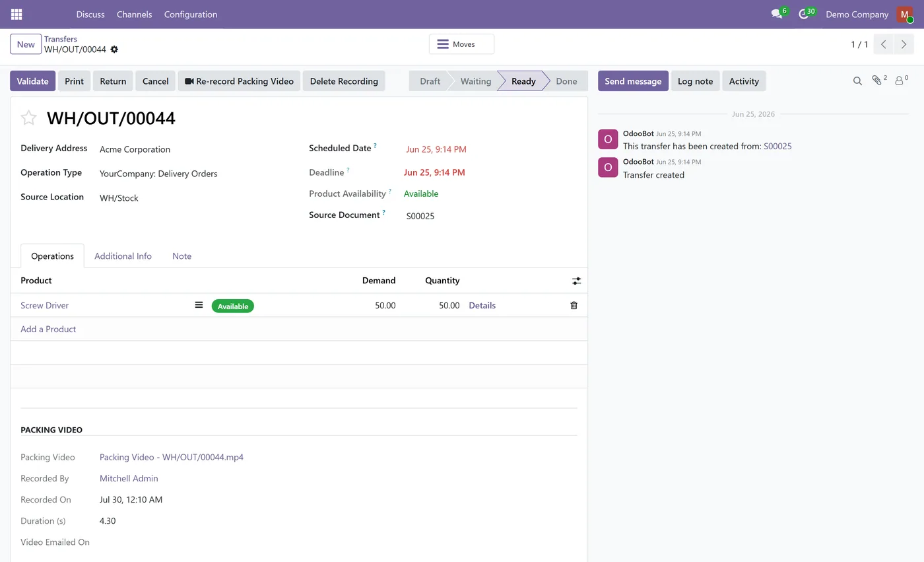The image size is (924, 562).
Task: Switch to the Additional Info tab
Action: (x=123, y=256)
